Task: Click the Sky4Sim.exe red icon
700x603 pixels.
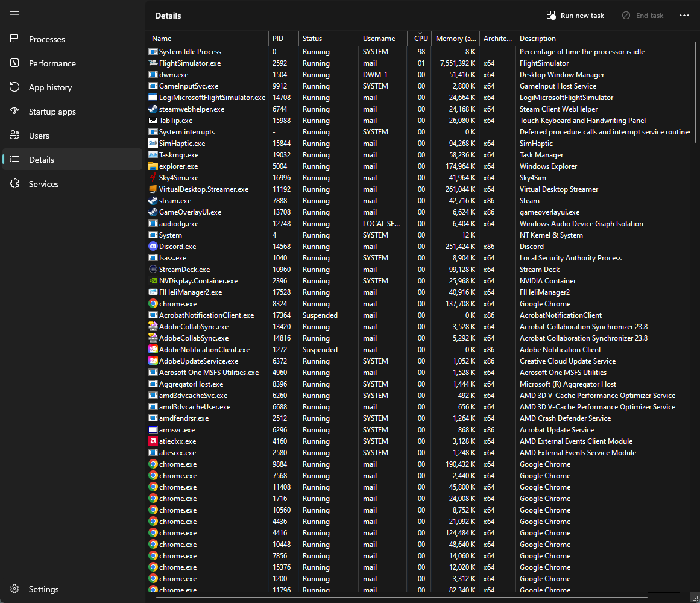Action: (x=153, y=178)
